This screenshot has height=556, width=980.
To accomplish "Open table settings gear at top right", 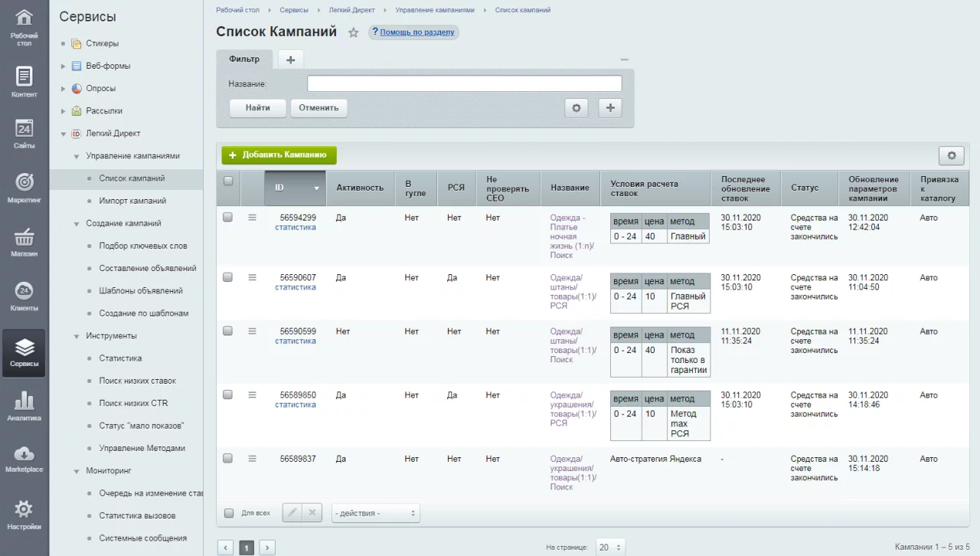I will pos(951,155).
